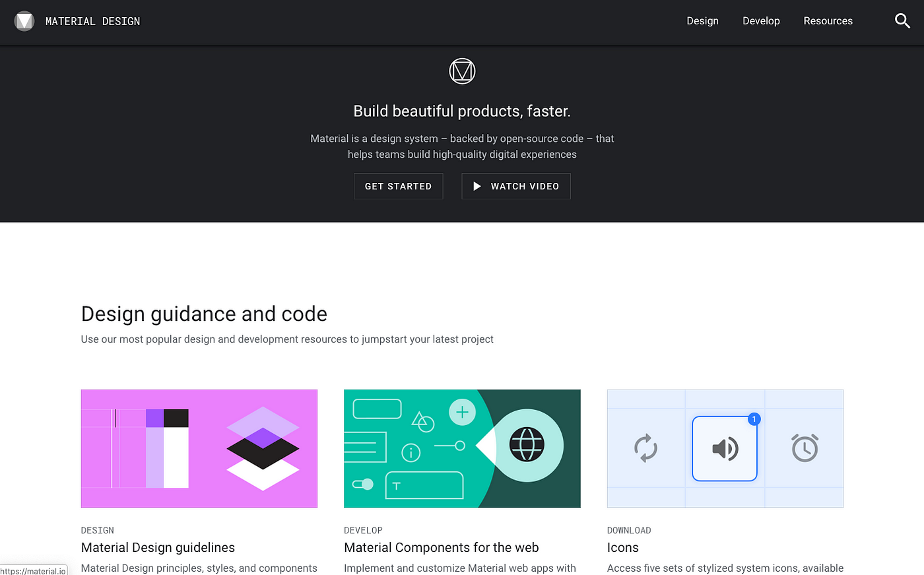Click the sync arrows icon in Icons card
Screen dimensions: 924x575
[x=645, y=448]
